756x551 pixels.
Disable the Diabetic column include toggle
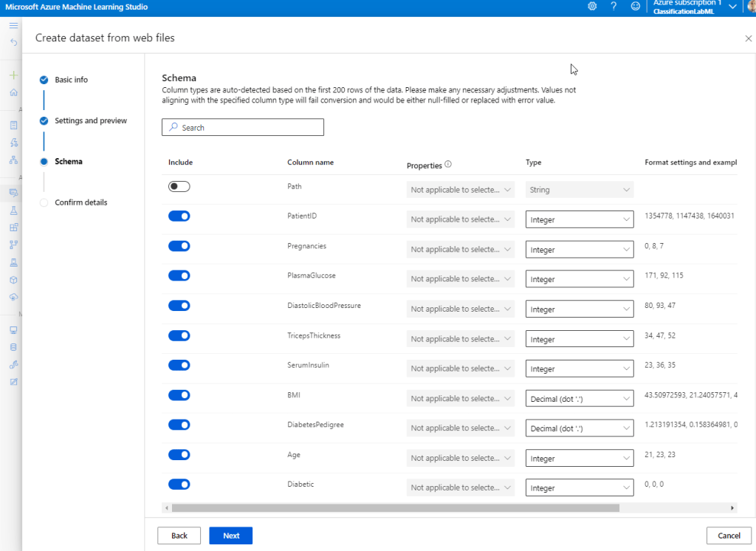179,485
